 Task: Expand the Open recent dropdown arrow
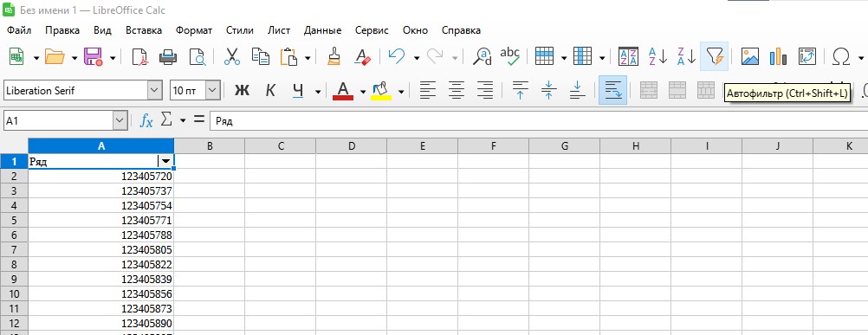point(74,57)
